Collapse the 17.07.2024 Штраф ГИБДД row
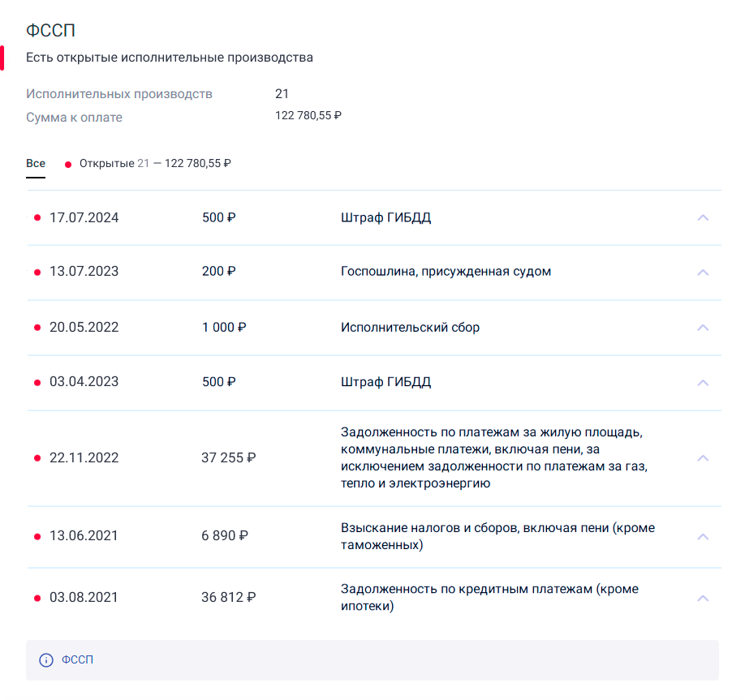The image size is (745, 700). (703, 217)
